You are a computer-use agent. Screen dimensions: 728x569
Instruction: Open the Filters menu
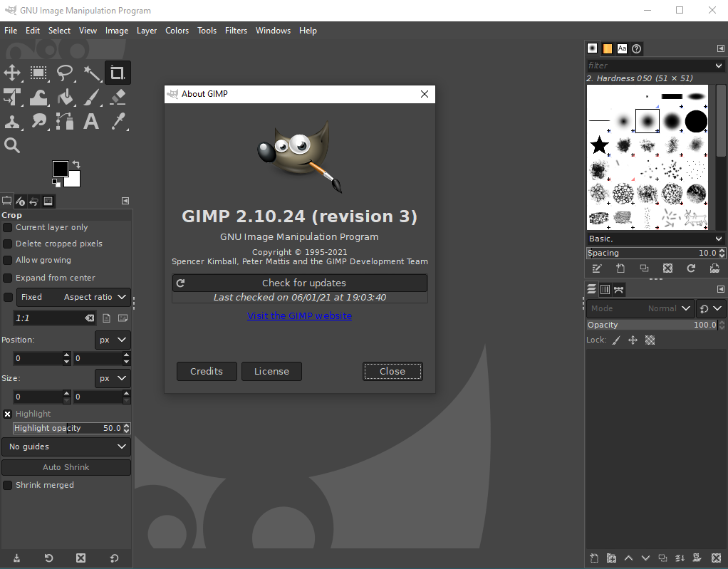[236, 31]
